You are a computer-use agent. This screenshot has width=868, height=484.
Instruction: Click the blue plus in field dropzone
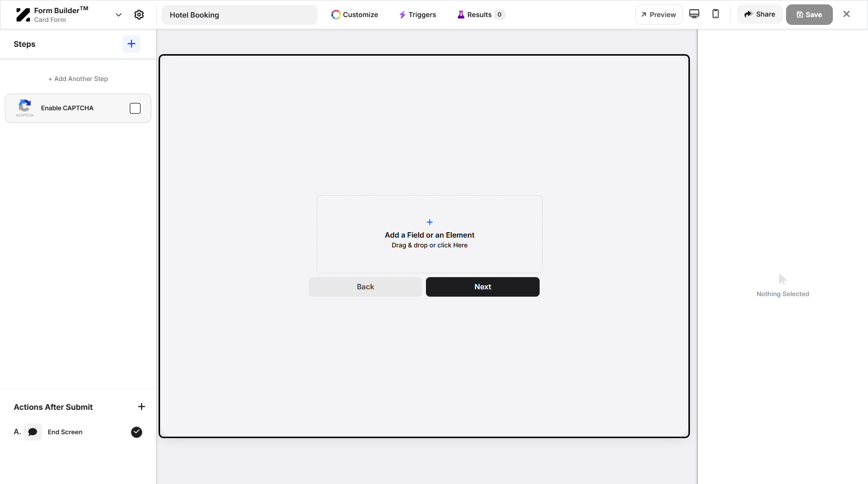429,222
